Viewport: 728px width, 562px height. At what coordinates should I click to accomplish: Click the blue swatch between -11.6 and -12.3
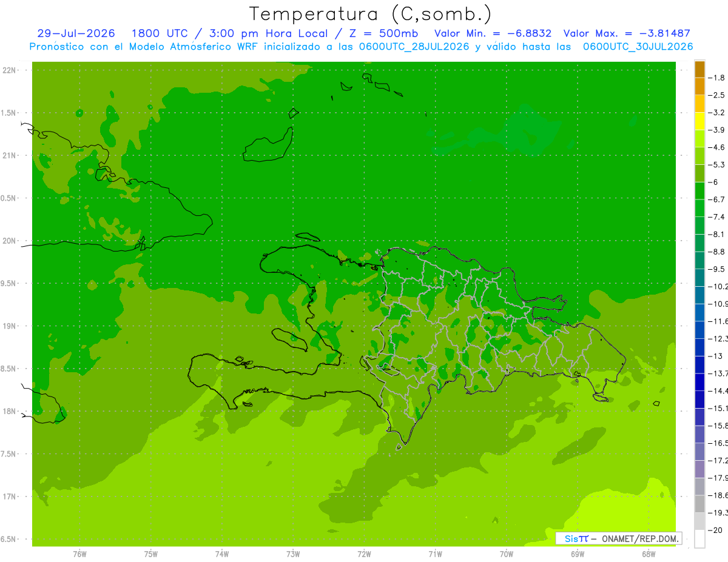(699, 330)
